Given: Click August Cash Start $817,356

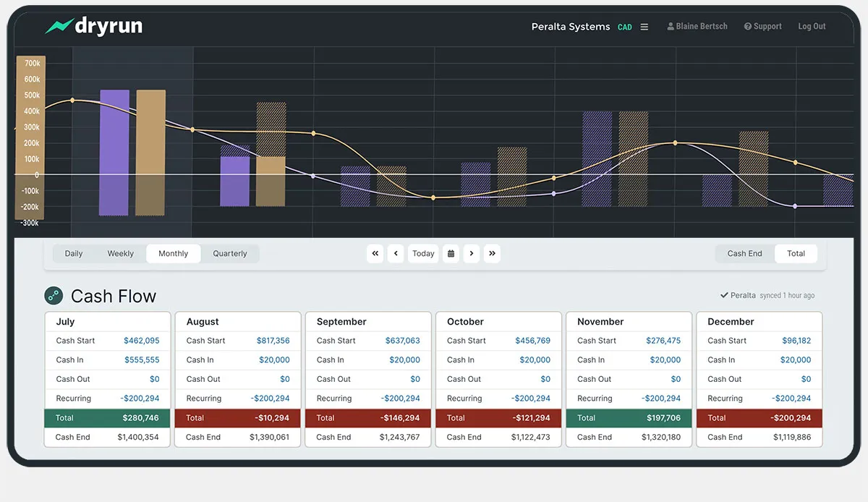Looking at the screenshot, I should click(x=273, y=341).
